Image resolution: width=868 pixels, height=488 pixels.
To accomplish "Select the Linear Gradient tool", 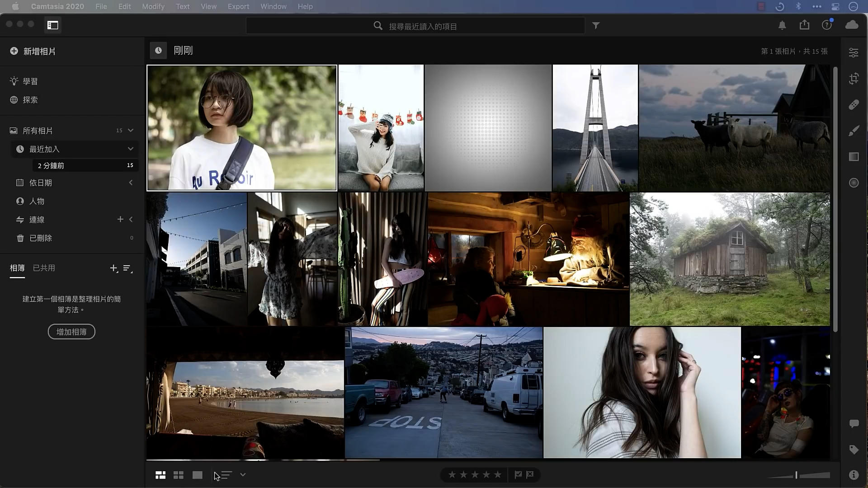I will pyautogui.click(x=854, y=157).
